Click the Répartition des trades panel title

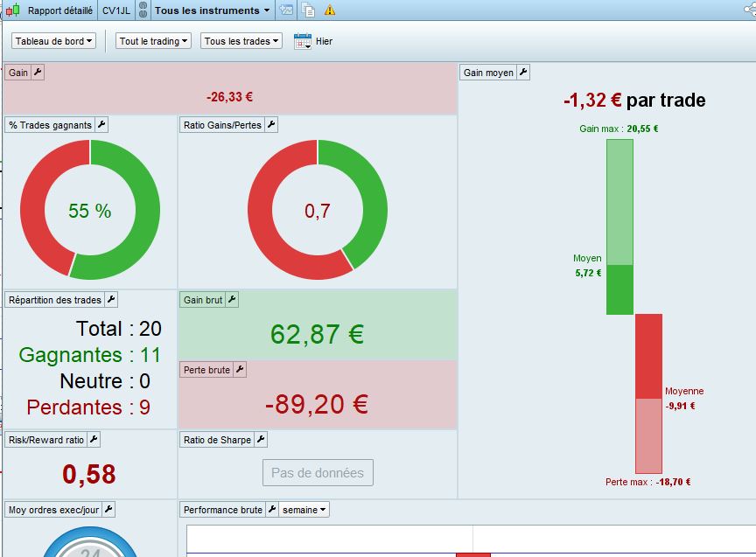coord(55,300)
